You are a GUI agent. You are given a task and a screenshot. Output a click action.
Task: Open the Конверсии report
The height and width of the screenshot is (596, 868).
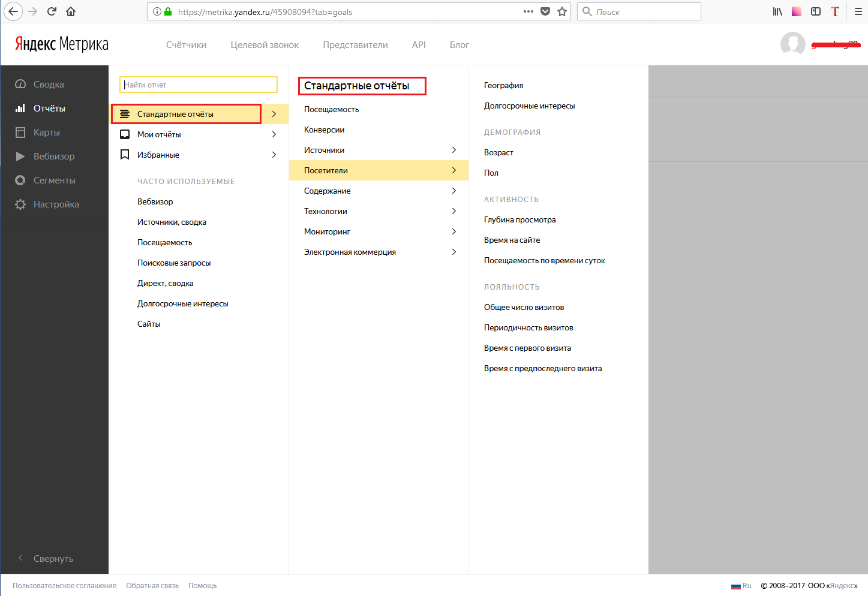click(325, 130)
